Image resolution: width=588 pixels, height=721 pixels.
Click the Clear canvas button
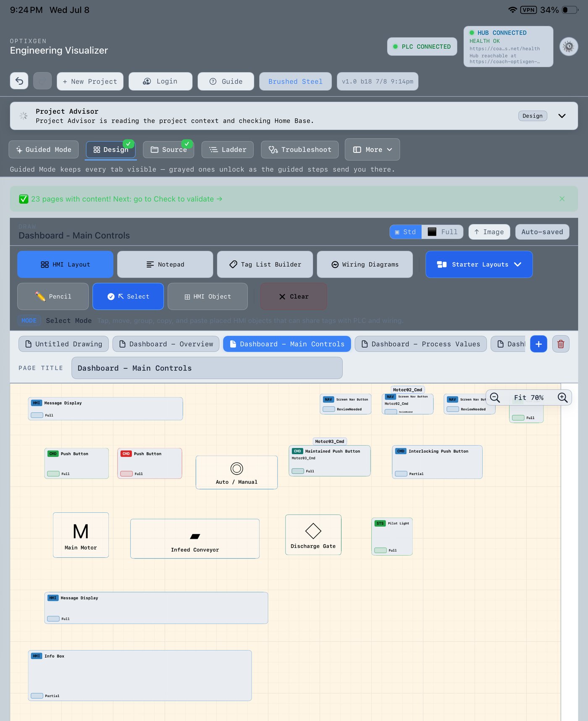[x=294, y=296]
